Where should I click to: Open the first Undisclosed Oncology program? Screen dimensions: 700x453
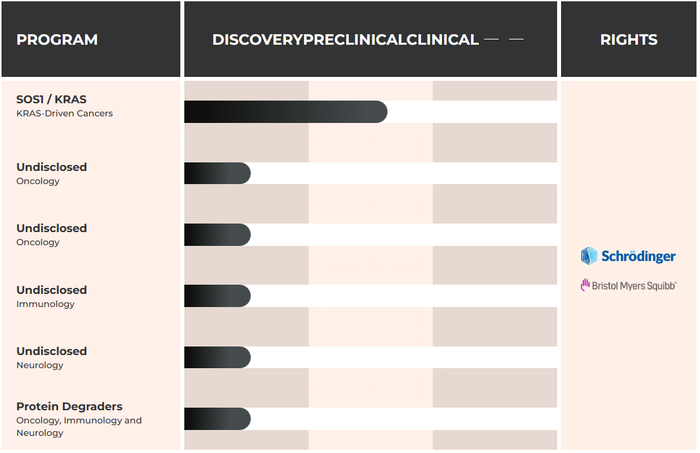[51, 167]
